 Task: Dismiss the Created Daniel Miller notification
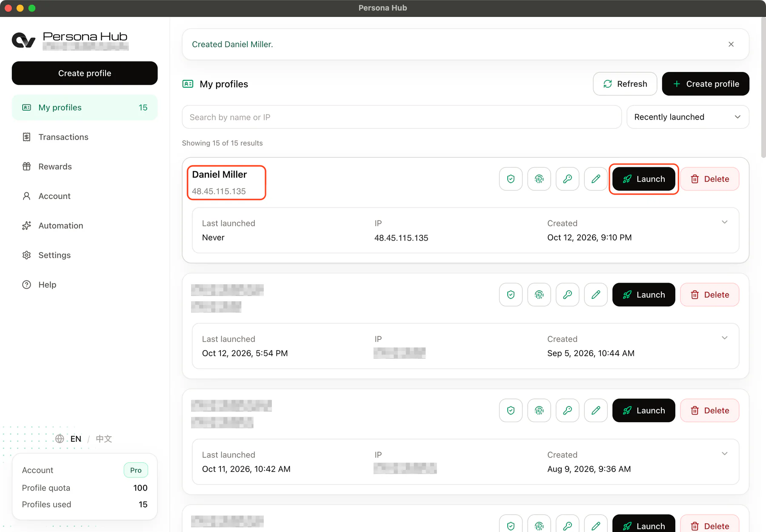click(x=731, y=44)
